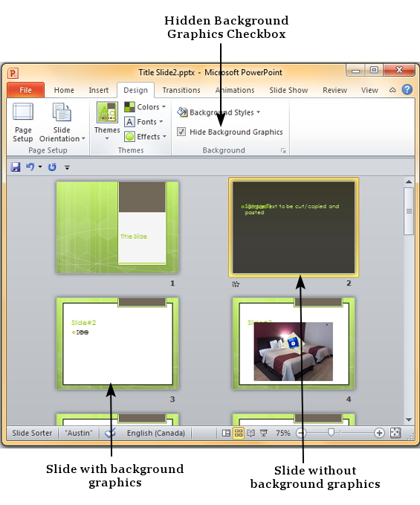Switch to Slide Sorter view icon
Image resolution: width=420 pixels, height=505 pixels.
pos(239,433)
